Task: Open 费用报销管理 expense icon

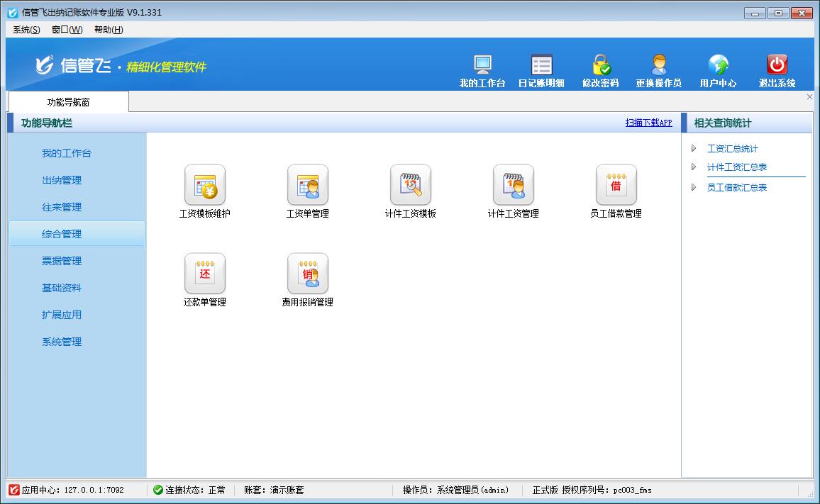Action: click(x=307, y=274)
